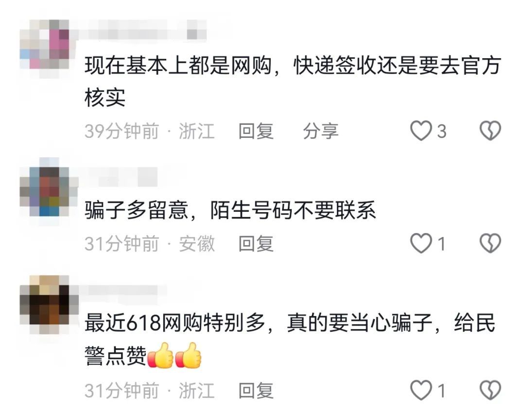
Task: Dislike the 给民警点赞 comment
Action: pos(490,390)
